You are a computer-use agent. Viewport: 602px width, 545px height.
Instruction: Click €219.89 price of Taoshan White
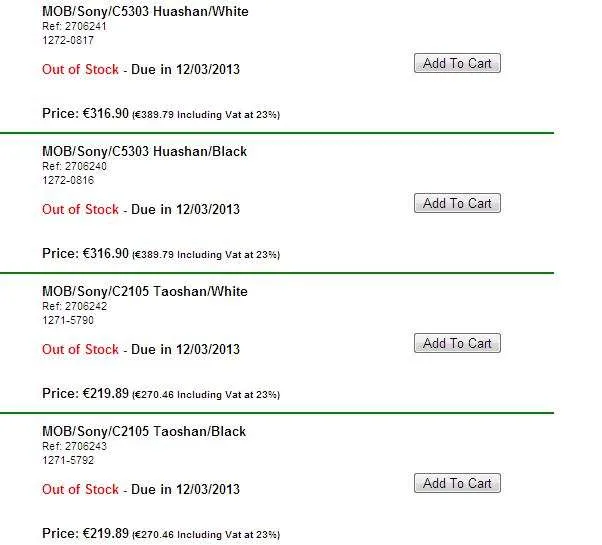[106, 393]
